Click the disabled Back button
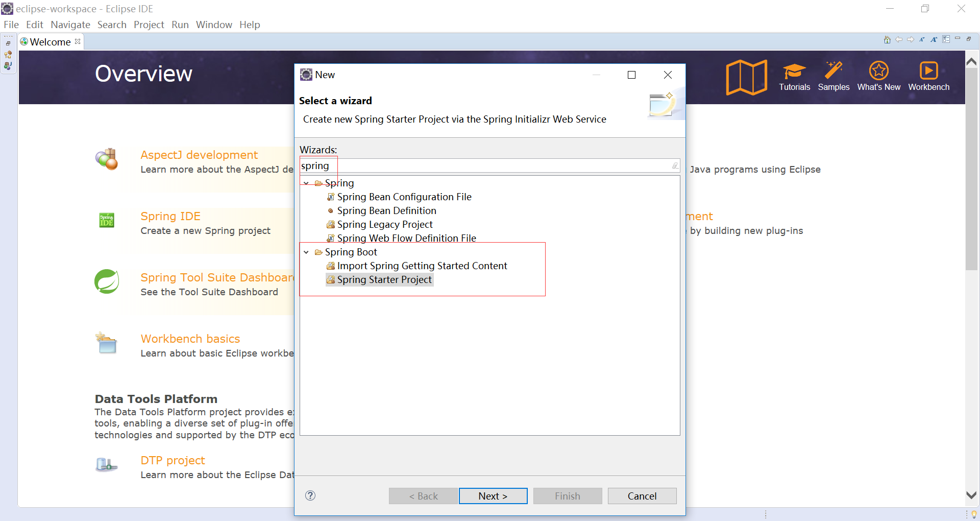The width and height of the screenshot is (980, 521). pos(423,496)
